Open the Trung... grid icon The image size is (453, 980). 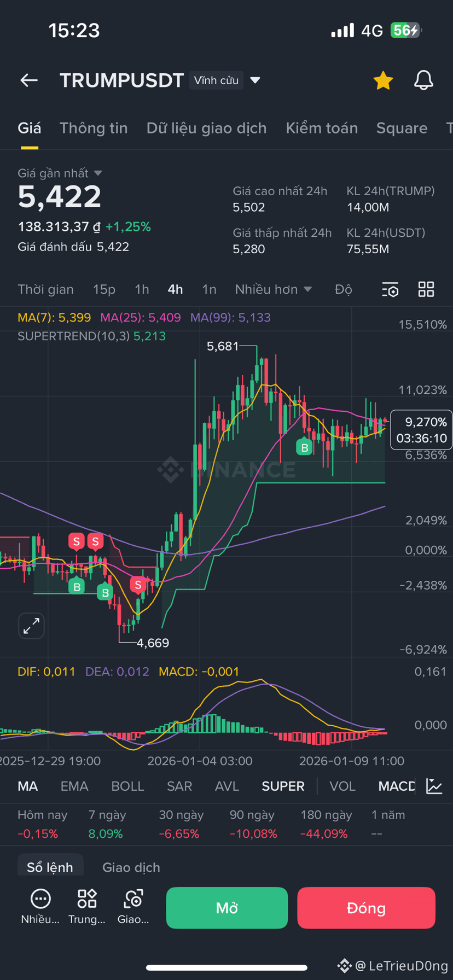point(87,908)
